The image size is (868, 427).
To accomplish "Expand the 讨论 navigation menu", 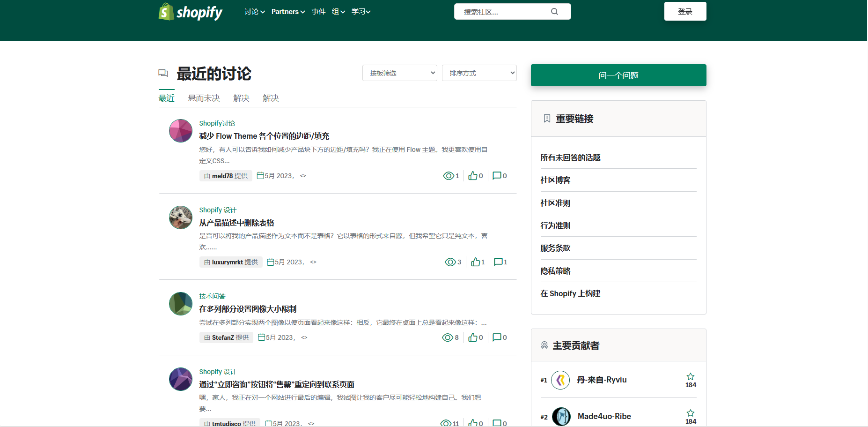I will click(255, 12).
